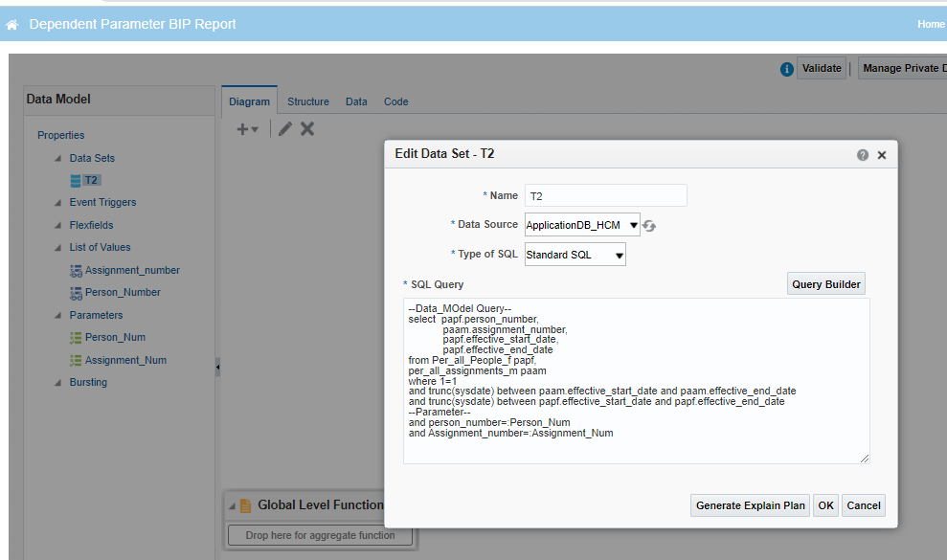
Task: Click the home icon in header
Action: click(12, 25)
